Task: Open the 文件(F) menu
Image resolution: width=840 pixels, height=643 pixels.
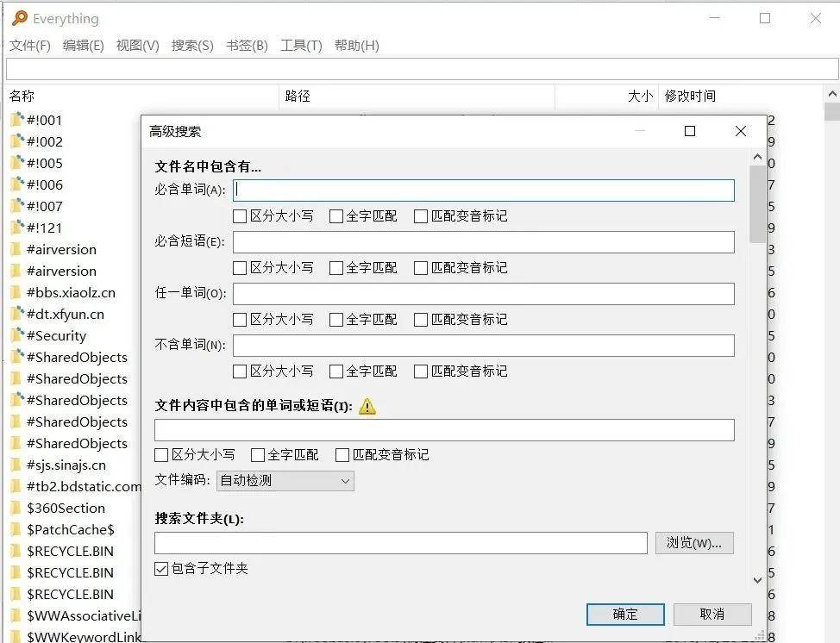Action: tap(30, 46)
